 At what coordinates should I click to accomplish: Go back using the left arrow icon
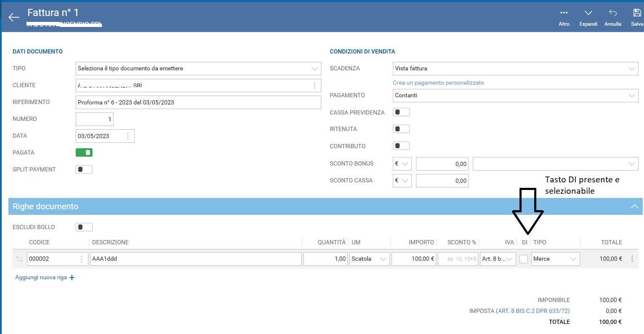tap(14, 17)
